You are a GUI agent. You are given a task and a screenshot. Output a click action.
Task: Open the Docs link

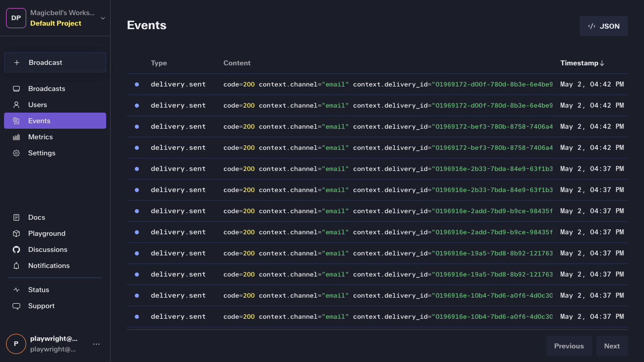pyautogui.click(x=55, y=217)
